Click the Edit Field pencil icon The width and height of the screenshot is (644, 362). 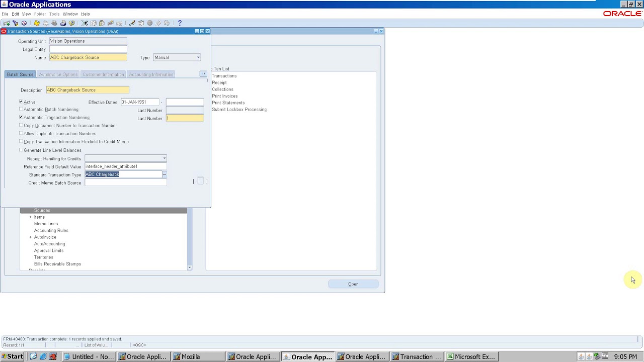[132, 23]
